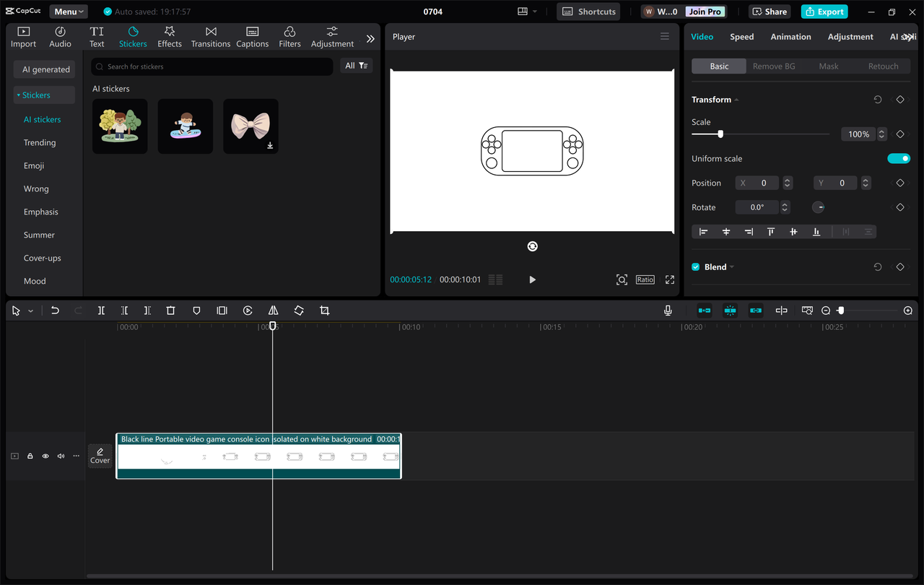Open the Effects tab
Viewport: 924px width, 585px height.
coord(170,37)
